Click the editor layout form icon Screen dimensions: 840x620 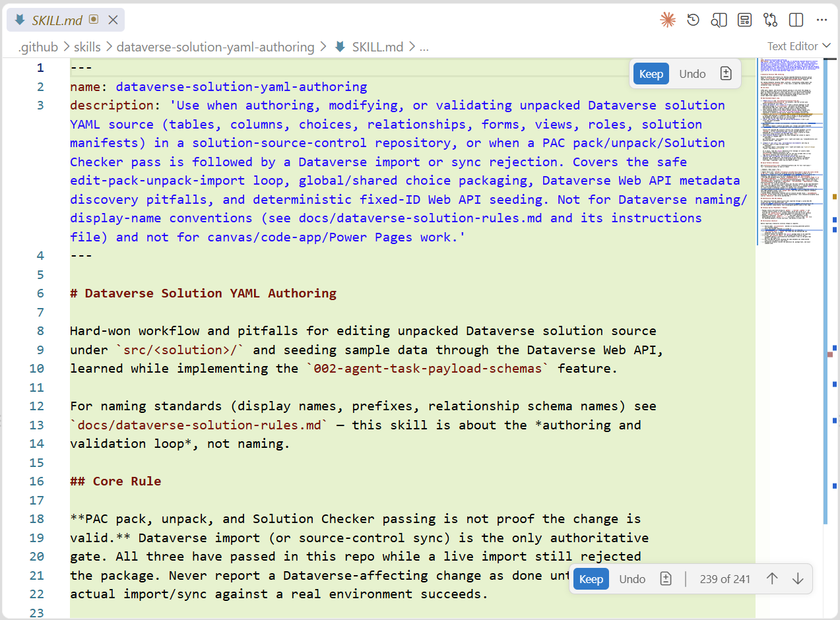pos(745,20)
